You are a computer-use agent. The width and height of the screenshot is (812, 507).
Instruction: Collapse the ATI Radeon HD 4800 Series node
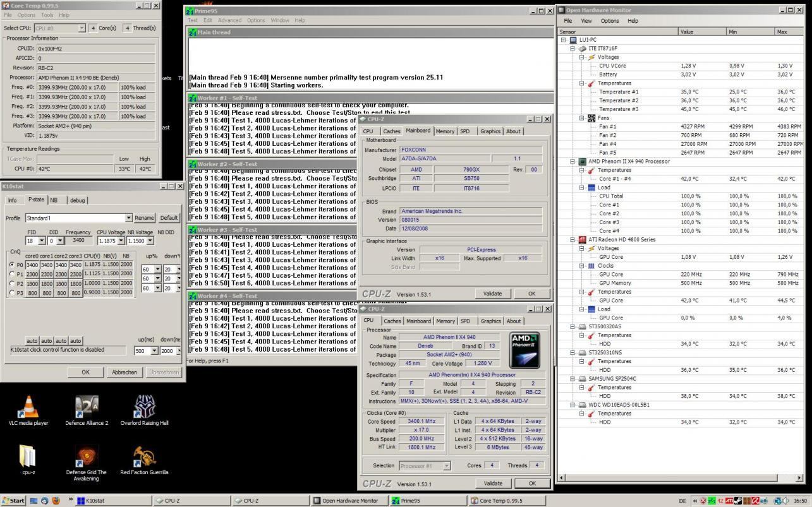pyautogui.click(x=573, y=240)
